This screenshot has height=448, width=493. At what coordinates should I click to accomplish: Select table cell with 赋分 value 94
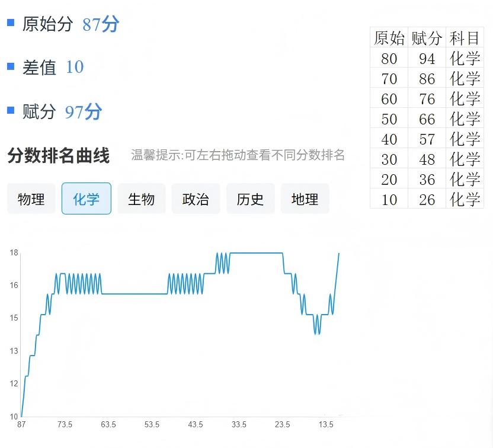tap(427, 59)
